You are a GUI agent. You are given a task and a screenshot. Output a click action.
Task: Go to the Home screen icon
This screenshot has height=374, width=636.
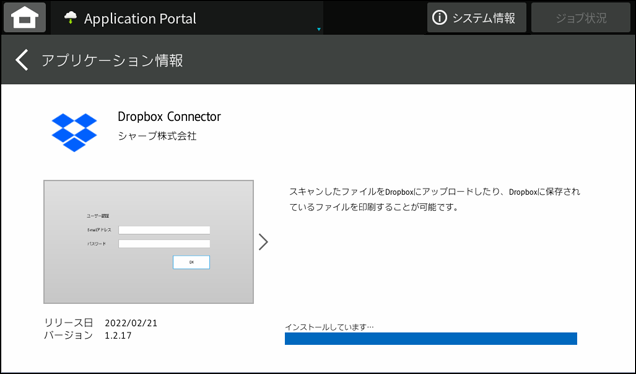pos(25,17)
